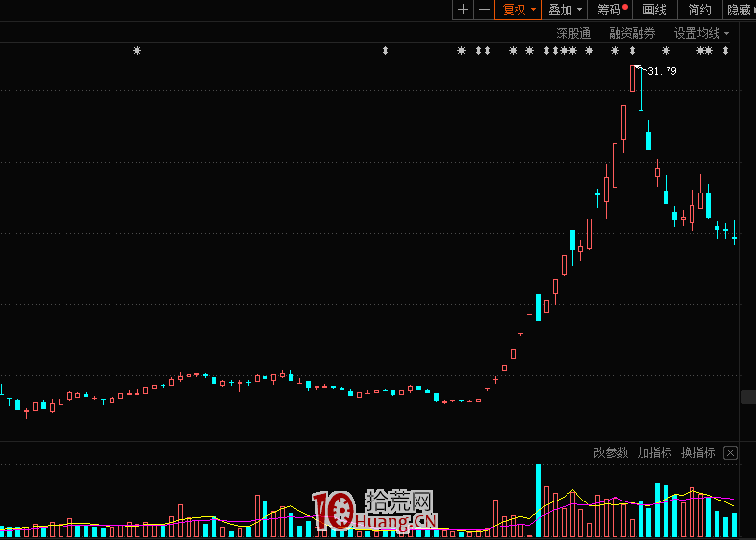This screenshot has width=756, height=540.
Task: Open the 叠加 overlay dropdown
Action: pyautogui.click(x=564, y=10)
